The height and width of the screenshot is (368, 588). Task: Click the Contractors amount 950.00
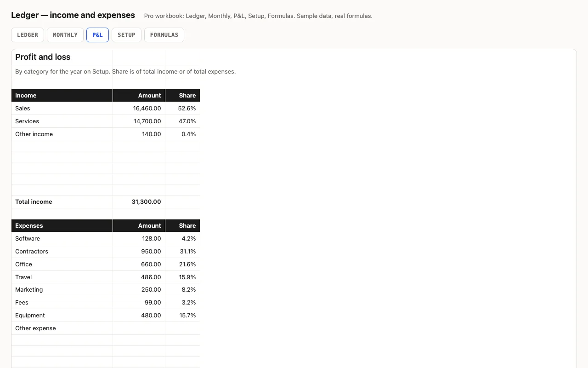click(x=139, y=252)
